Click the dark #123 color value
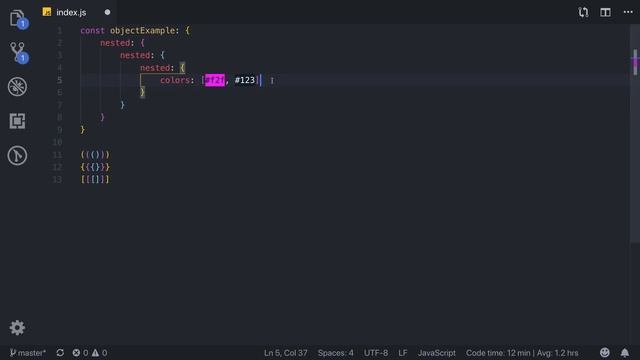 click(x=244, y=80)
